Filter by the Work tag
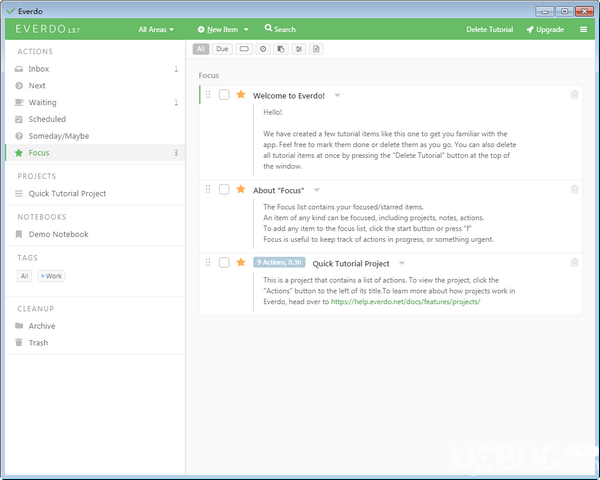 click(x=50, y=275)
